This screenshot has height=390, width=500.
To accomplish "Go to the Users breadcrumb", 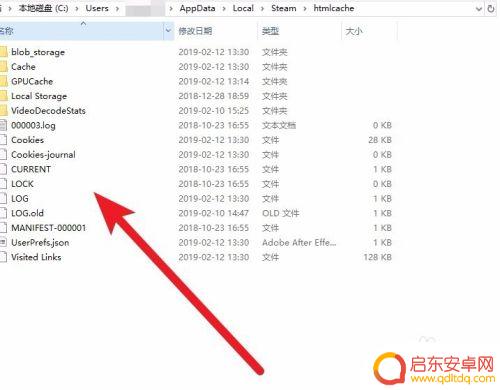I will (x=97, y=8).
